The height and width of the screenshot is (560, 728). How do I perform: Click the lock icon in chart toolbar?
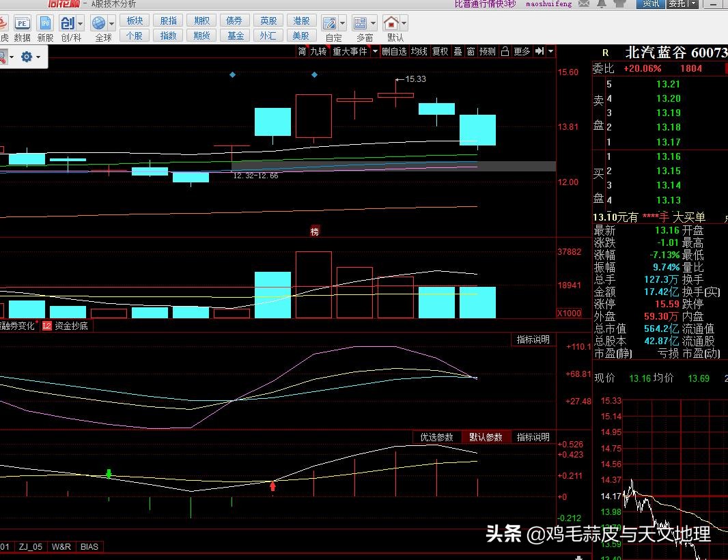tap(505, 51)
